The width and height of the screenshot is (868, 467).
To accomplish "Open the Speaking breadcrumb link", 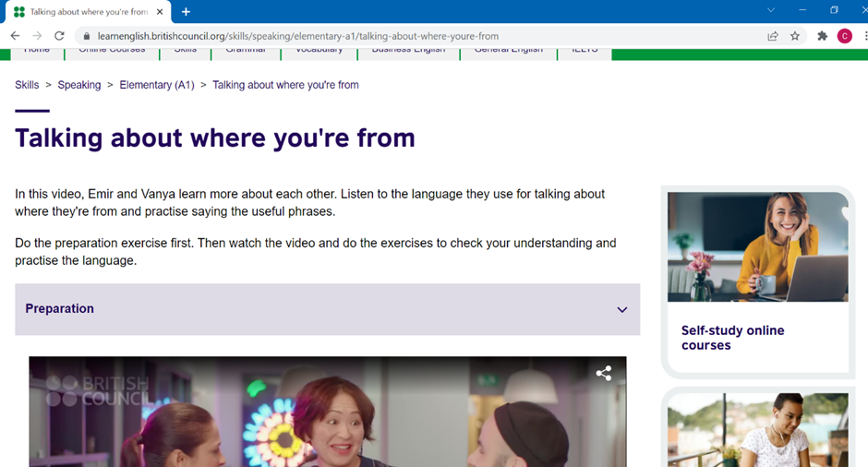I will [x=79, y=85].
